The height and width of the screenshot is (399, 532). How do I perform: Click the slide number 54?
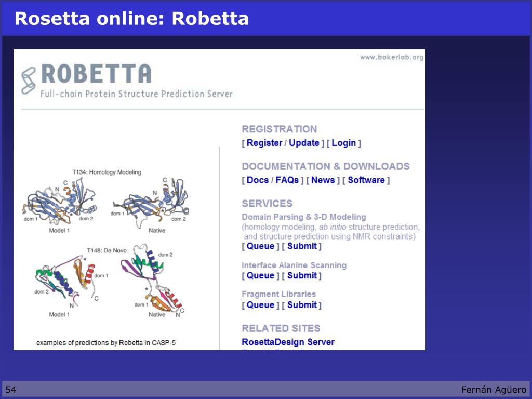[x=11, y=390]
